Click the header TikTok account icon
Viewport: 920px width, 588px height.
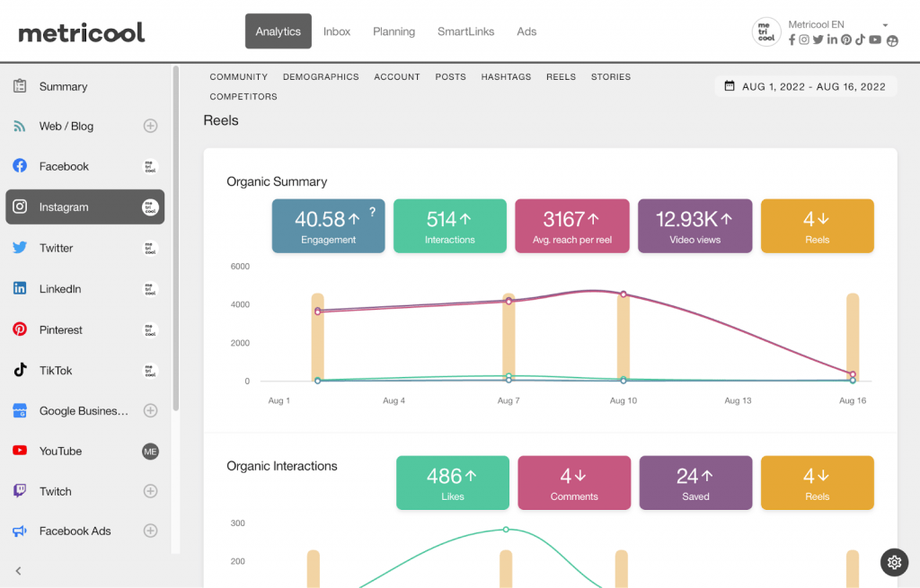pyautogui.click(x=860, y=39)
